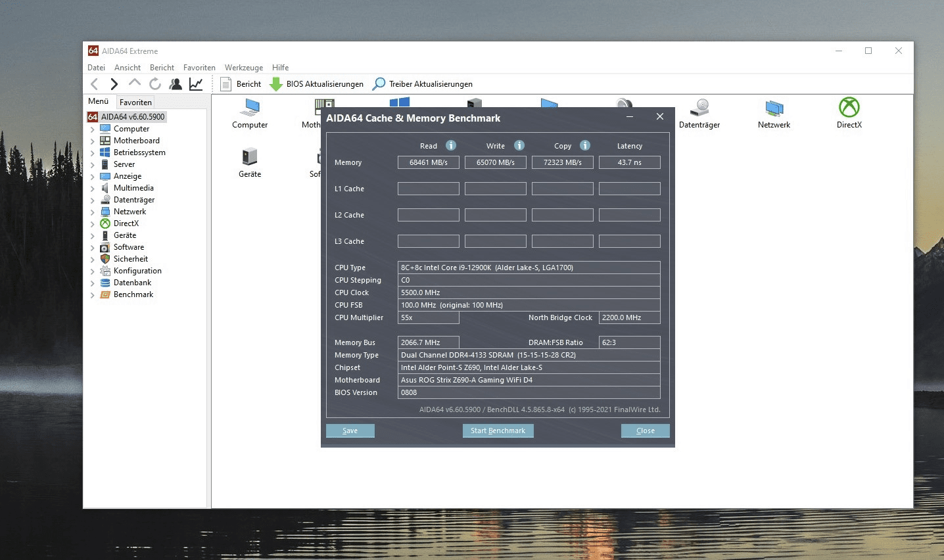Refresh the view with the circular arrow icon
The image size is (944, 560).
(x=155, y=83)
